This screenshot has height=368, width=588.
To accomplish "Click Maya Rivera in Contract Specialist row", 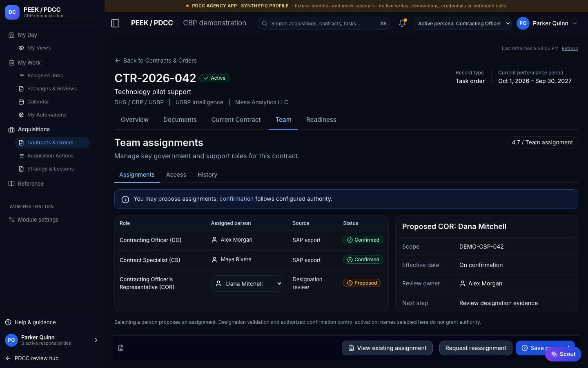I will click(x=232, y=259).
